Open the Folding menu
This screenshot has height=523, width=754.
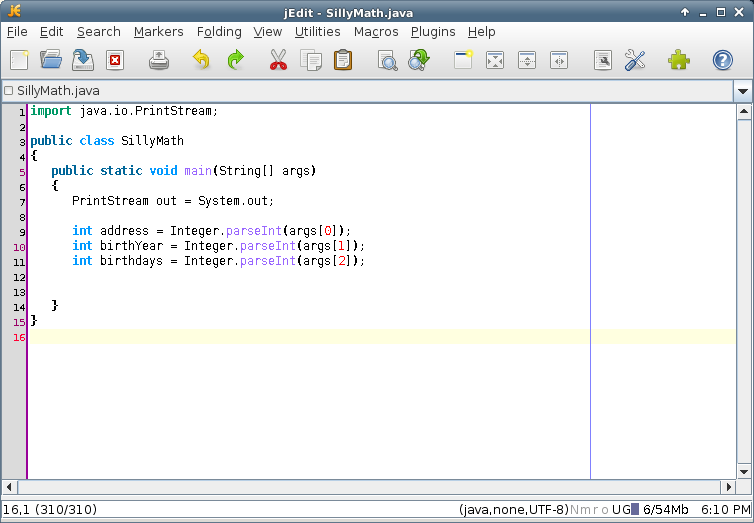tap(219, 32)
